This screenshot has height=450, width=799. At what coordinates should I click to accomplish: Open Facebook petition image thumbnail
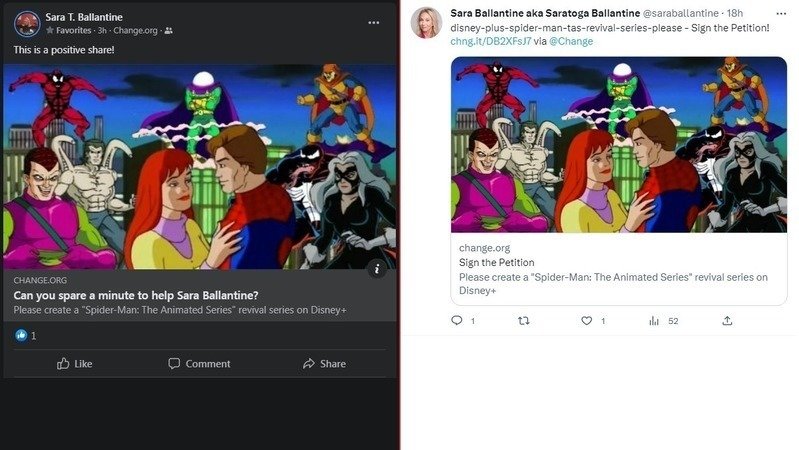(x=199, y=167)
